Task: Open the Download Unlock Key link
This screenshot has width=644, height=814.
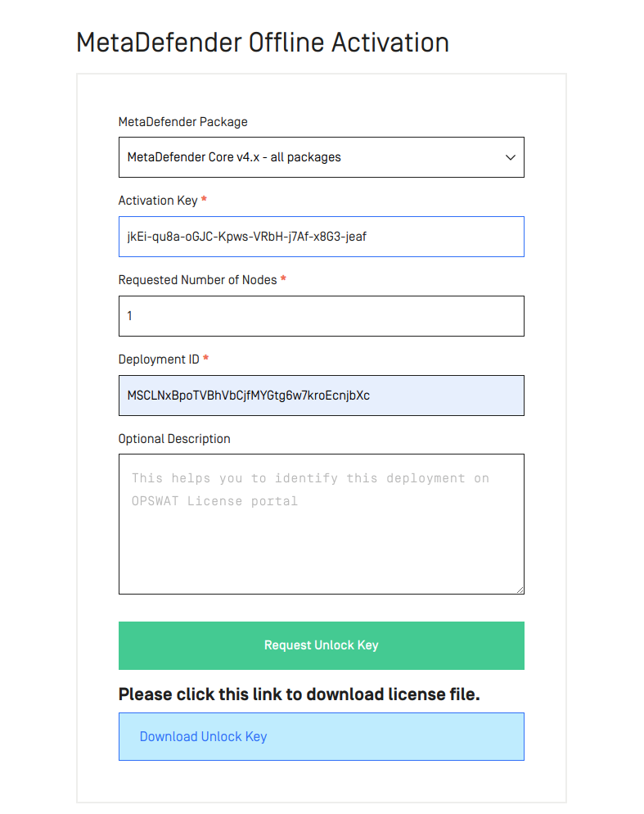Action: pyautogui.click(x=204, y=737)
